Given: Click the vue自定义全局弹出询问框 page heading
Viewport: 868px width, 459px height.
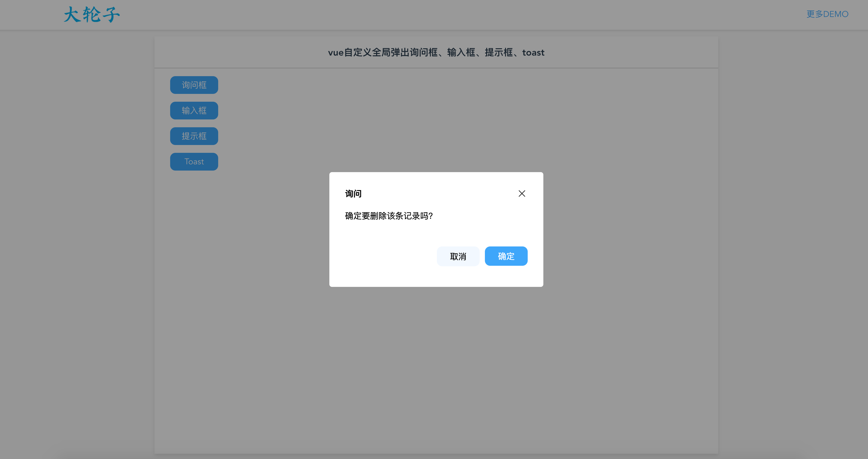Looking at the screenshot, I should point(382,52).
